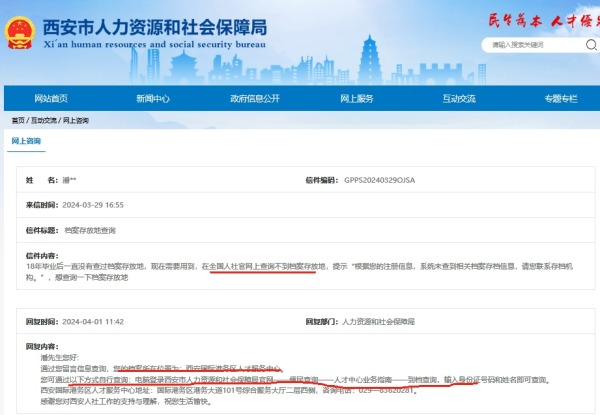Click the 信件内容 label
The image size is (600, 415).
click(x=42, y=256)
